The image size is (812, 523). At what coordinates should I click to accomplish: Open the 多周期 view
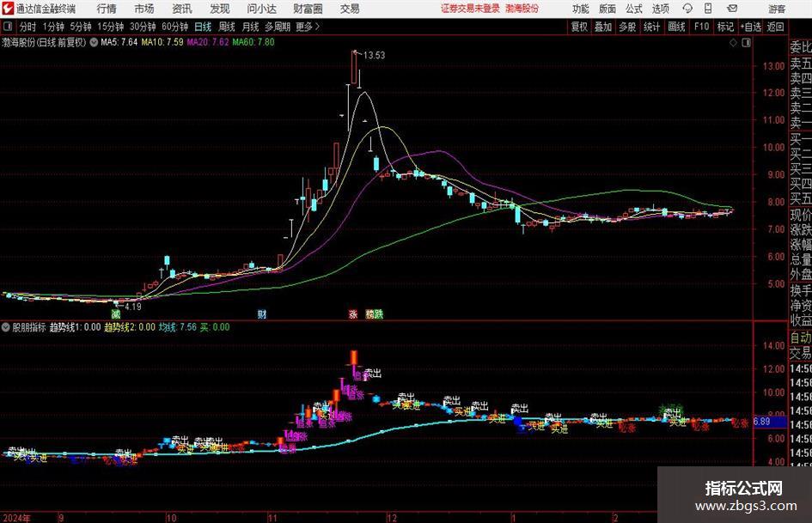278,27
